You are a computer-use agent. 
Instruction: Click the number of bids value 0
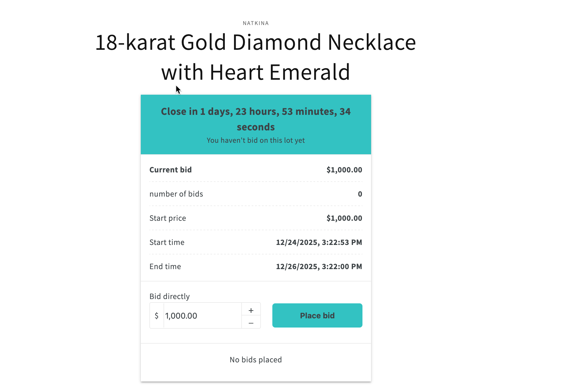[360, 194]
